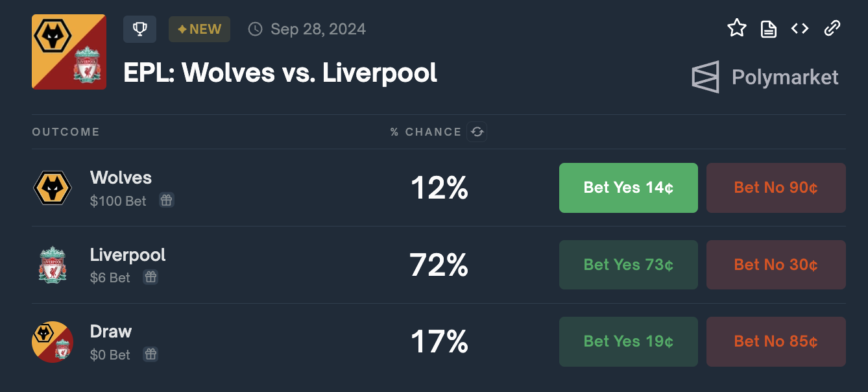This screenshot has width=868, height=392.
Task: Open the EPL: Wolves vs. Liverpool title
Action: 280,73
